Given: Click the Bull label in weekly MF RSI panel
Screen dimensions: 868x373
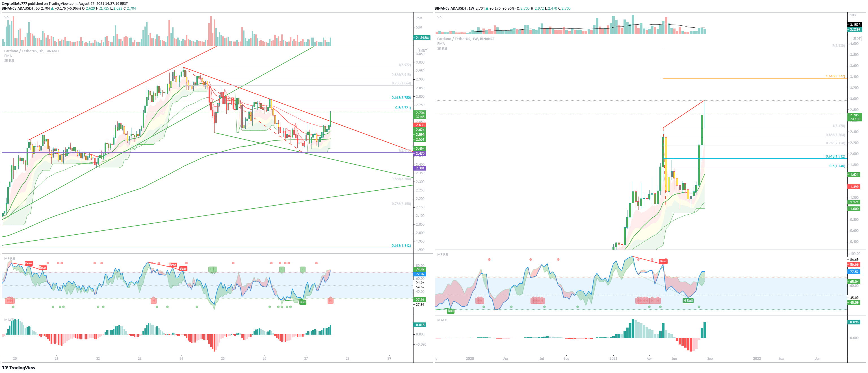Looking at the screenshot, I should [x=451, y=311].
